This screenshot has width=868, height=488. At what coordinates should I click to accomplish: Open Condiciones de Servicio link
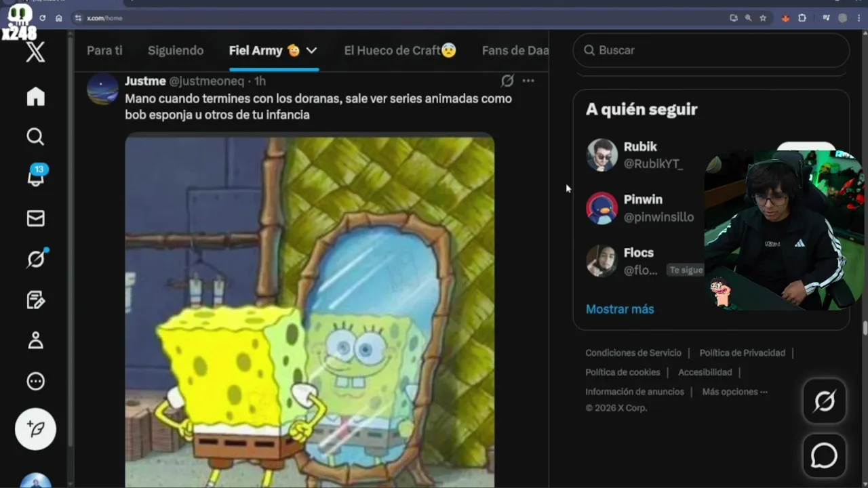pyautogui.click(x=633, y=352)
